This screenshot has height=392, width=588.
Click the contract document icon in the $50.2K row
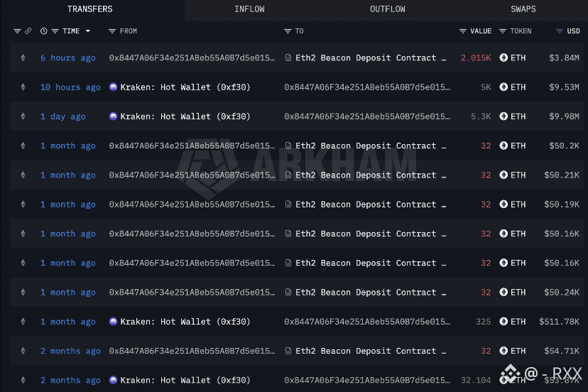pyautogui.click(x=288, y=146)
